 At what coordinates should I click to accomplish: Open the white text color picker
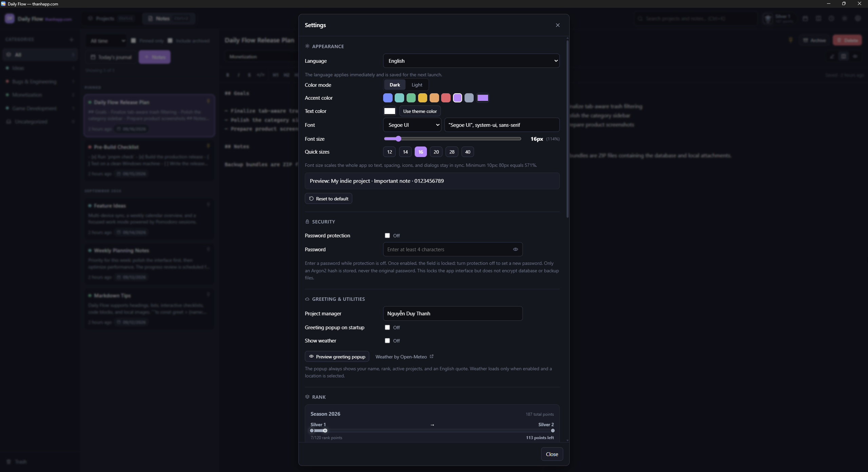[x=390, y=111]
